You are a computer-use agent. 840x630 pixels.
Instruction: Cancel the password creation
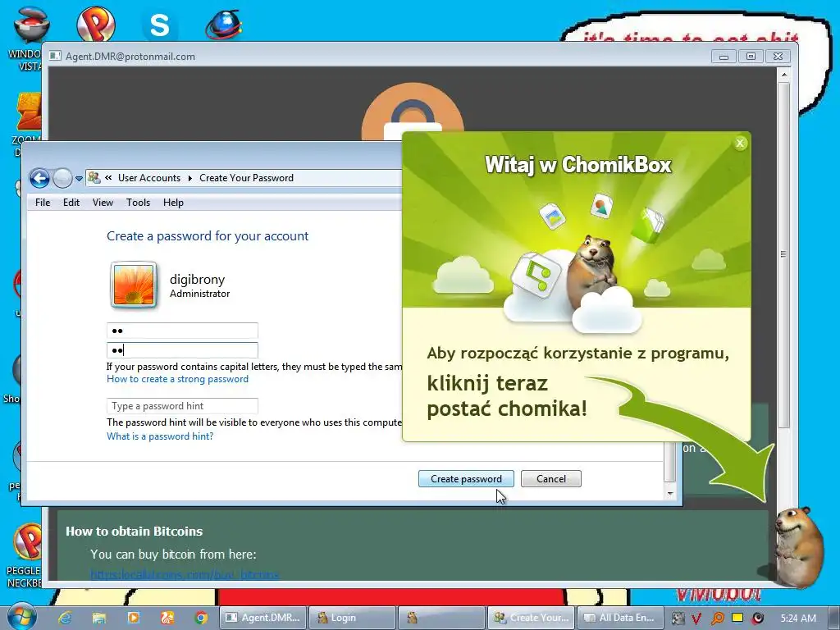tap(550, 478)
